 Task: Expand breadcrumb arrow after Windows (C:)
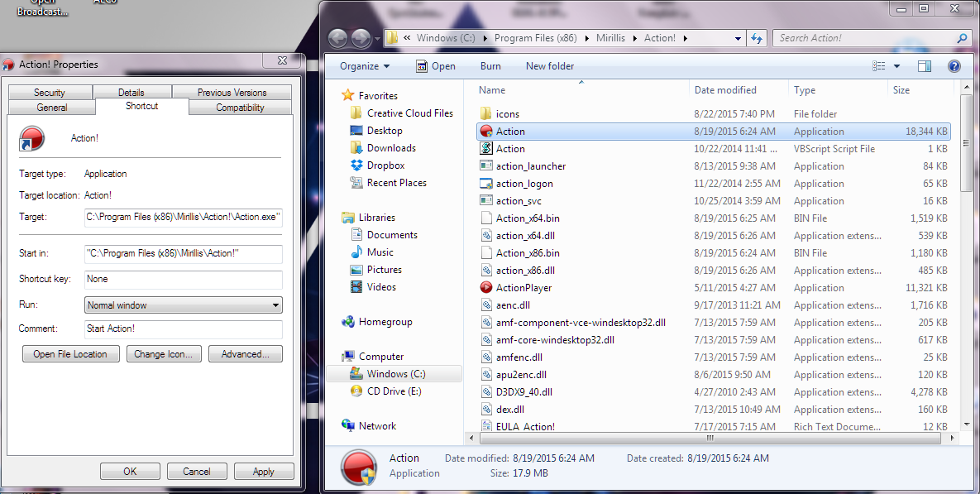click(x=485, y=38)
